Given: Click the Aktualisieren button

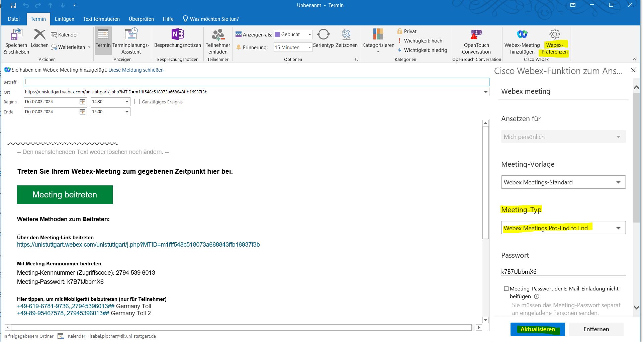Looking at the screenshot, I should tap(538, 329).
